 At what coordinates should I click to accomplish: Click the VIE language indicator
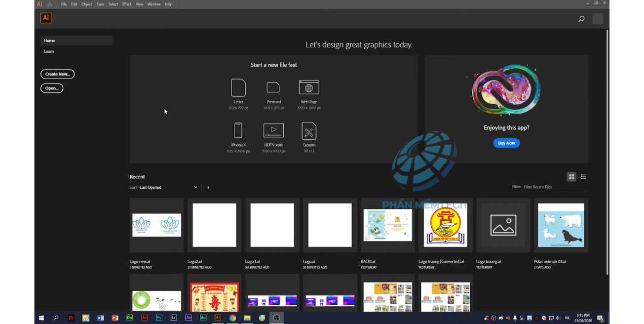(x=568, y=318)
